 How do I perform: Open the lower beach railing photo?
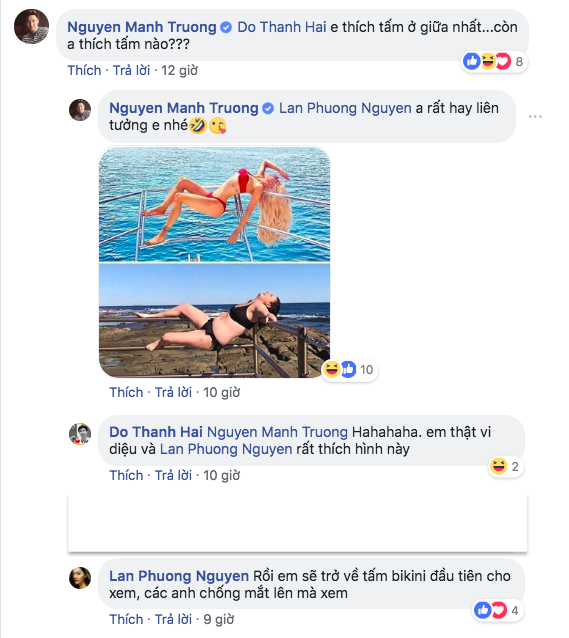click(x=214, y=321)
